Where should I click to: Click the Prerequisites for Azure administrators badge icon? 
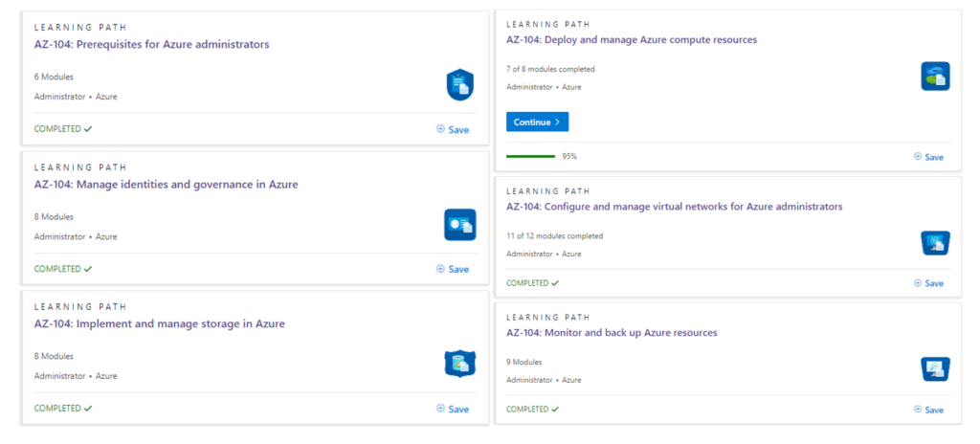point(460,85)
